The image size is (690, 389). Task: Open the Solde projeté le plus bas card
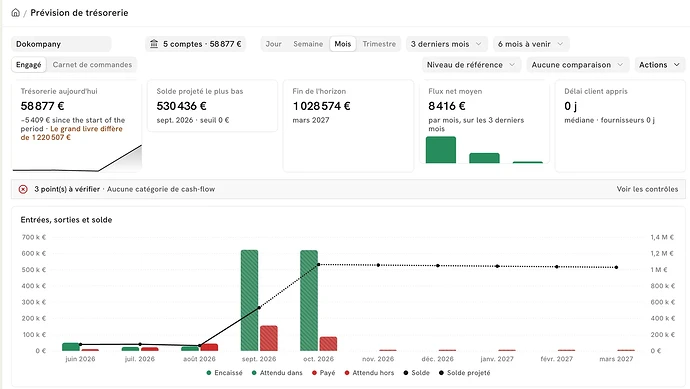pyautogui.click(x=213, y=106)
